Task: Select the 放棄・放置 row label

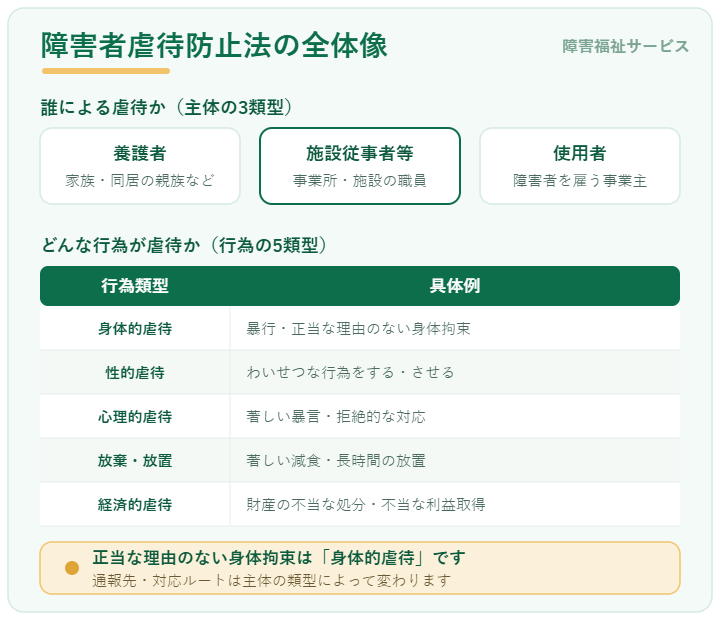Action: pyautogui.click(x=135, y=460)
